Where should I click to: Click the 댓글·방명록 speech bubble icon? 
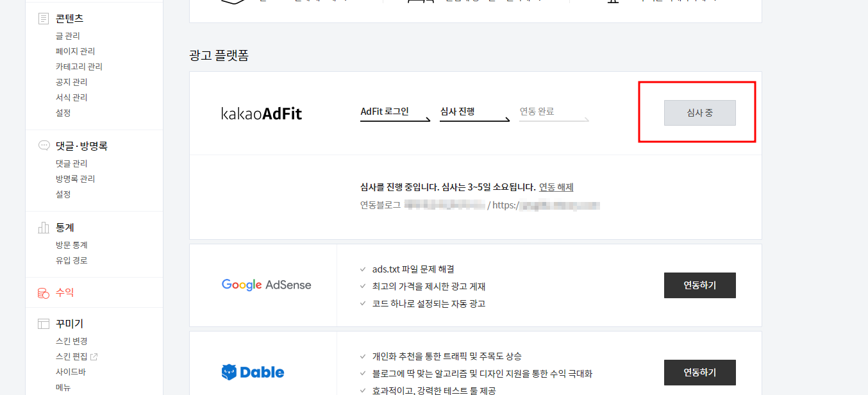tap(44, 146)
